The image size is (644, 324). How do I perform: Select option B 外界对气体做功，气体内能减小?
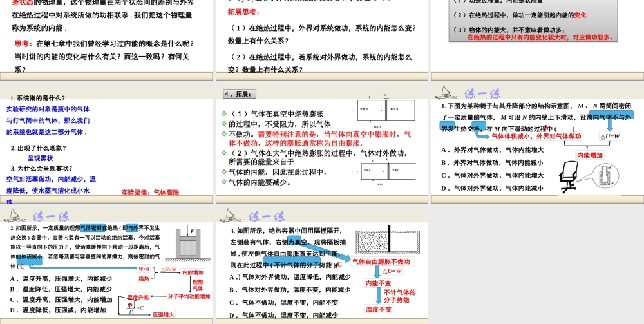pos(493,162)
